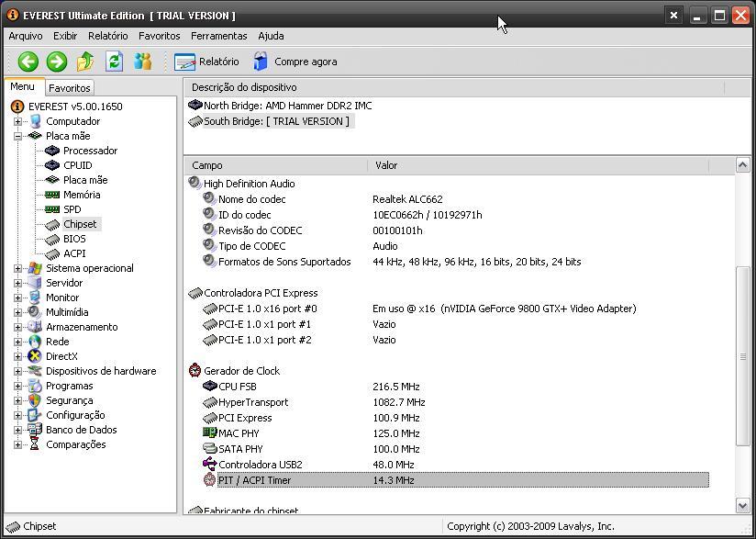Sort by the Valor column header

(538, 165)
